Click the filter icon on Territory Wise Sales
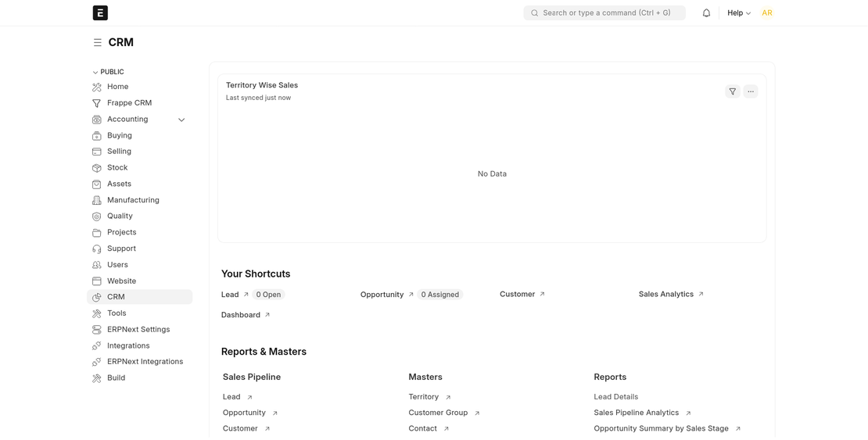 pyautogui.click(x=732, y=91)
